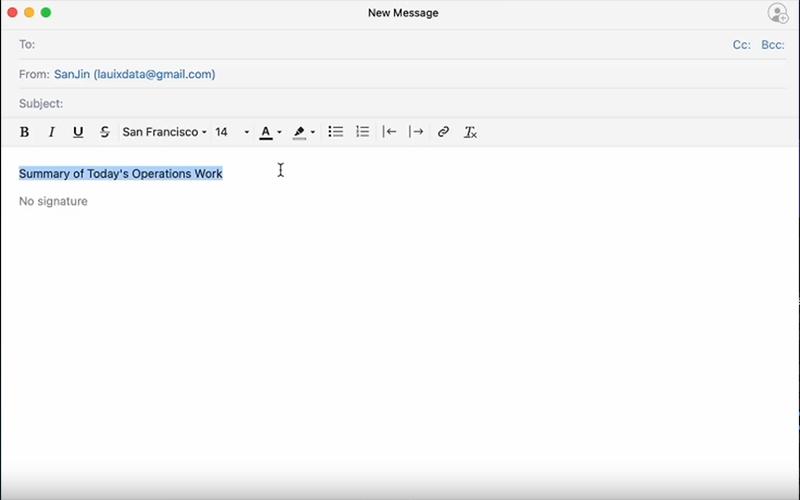Show the Bcc: field
800x500 pixels.
click(772, 45)
